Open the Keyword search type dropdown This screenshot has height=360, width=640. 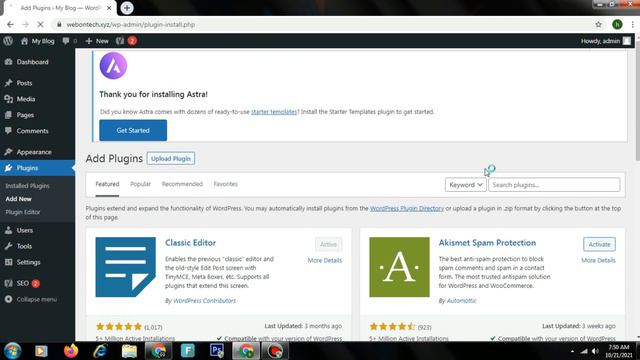465,185
